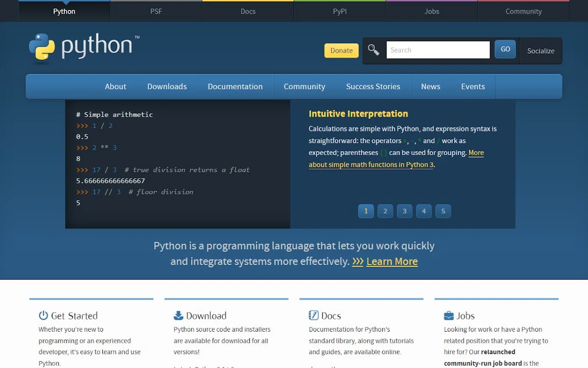Click the Learn More link
588x368 pixels.
coord(392,262)
